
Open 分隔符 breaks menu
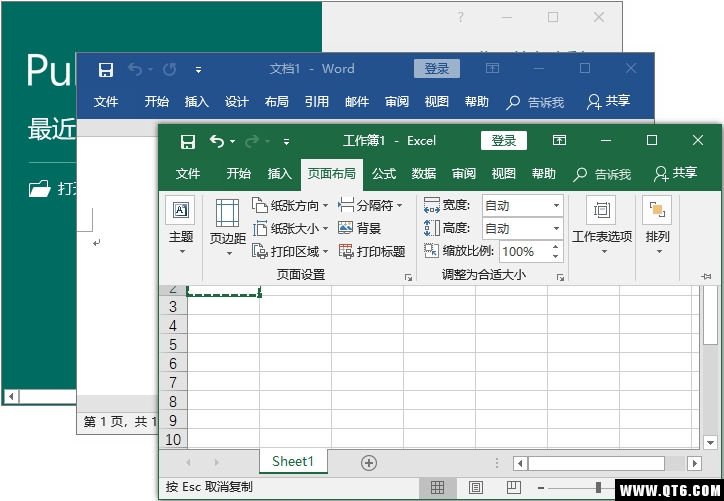coord(370,205)
